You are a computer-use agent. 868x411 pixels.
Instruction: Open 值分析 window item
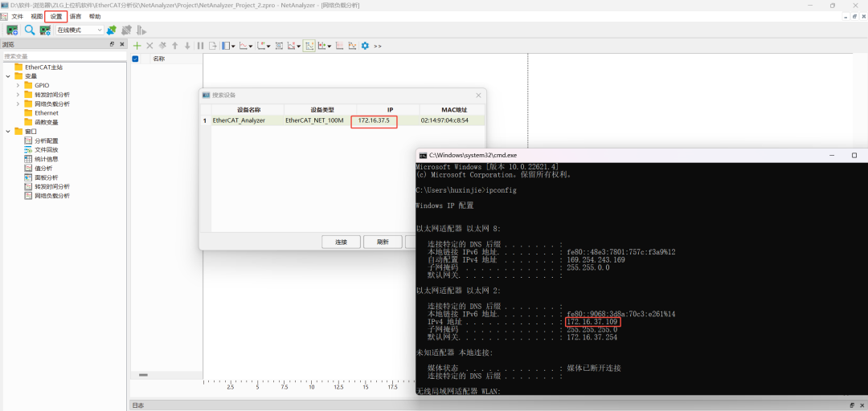(39, 168)
